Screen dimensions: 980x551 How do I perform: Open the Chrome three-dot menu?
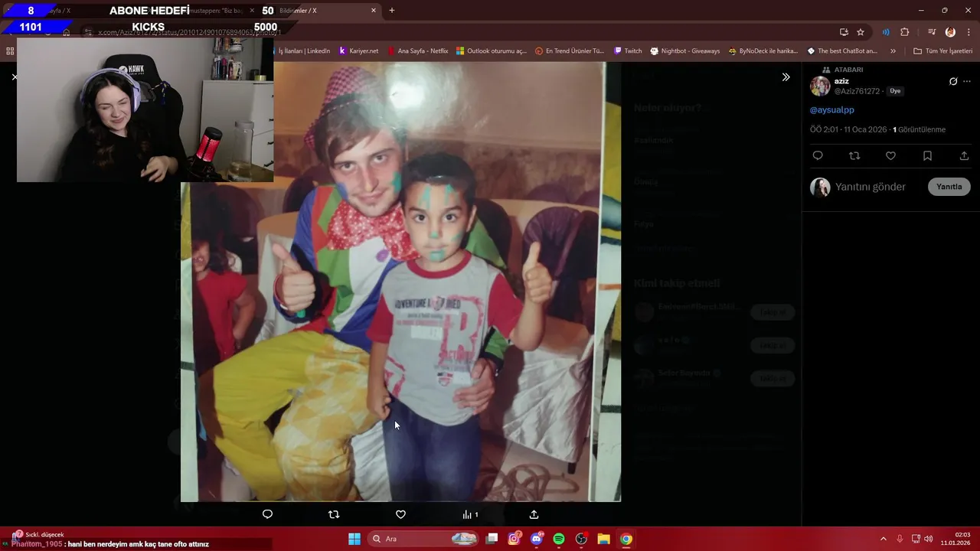tap(969, 32)
